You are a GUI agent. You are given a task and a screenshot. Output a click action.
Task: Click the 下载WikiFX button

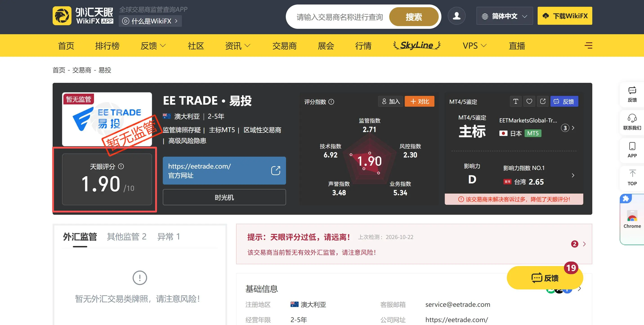click(x=565, y=16)
